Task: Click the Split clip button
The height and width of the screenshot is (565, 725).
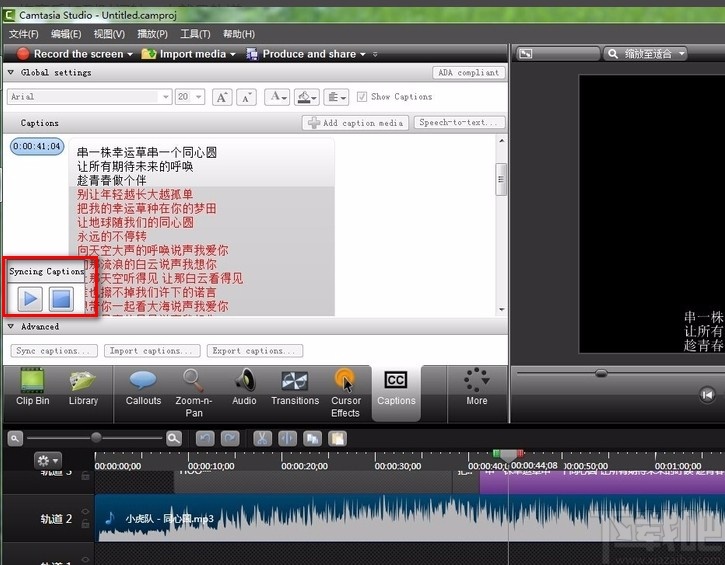Action: click(x=287, y=438)
